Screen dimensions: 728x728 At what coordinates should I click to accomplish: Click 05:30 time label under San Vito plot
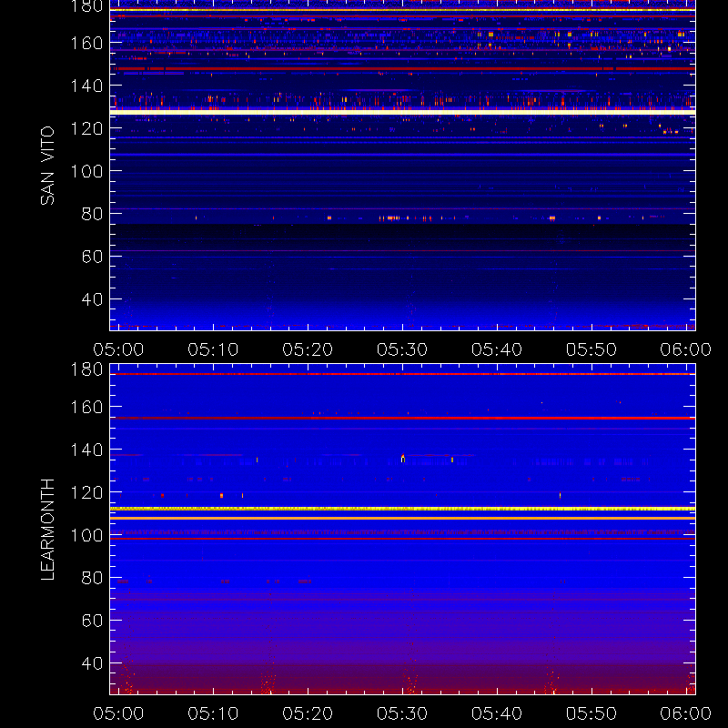point(402,349)
